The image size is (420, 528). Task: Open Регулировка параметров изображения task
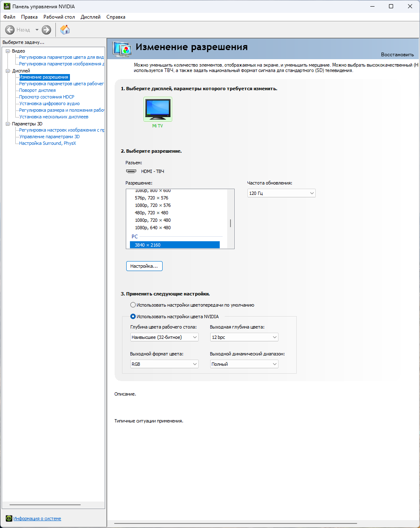click(x=62, y=64)
